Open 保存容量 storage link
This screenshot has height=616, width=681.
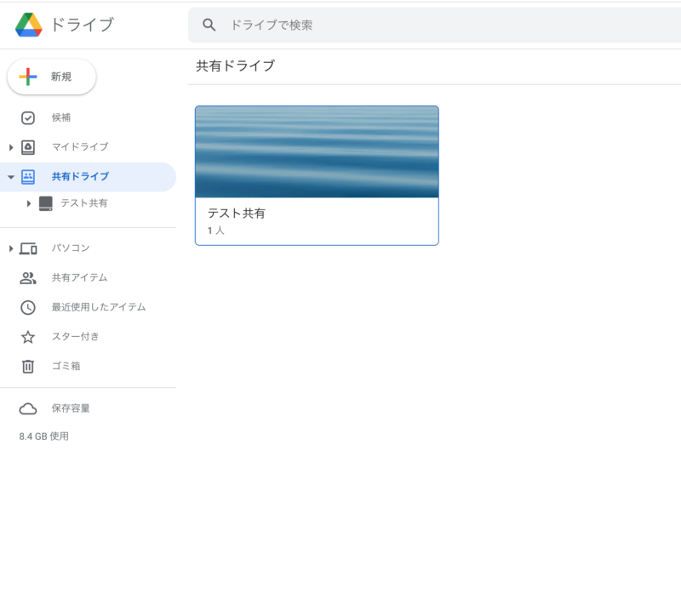point(89,408)
